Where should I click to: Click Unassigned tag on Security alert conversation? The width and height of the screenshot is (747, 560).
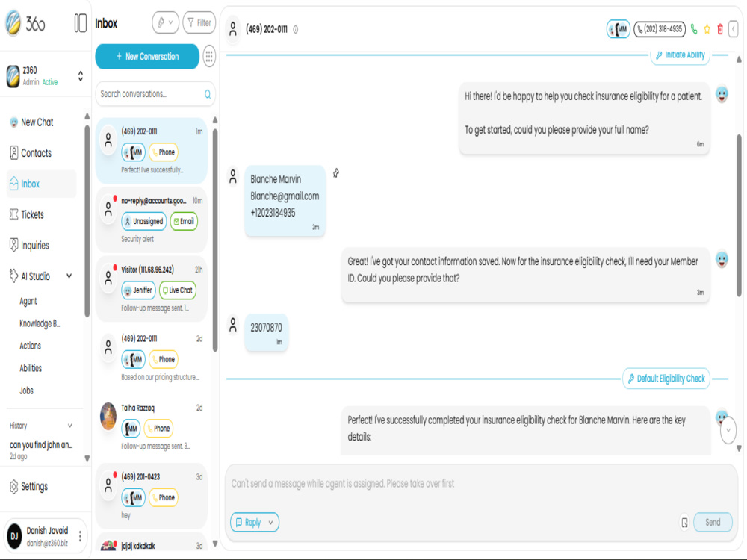pyautogui.click(x=143, y=221)
